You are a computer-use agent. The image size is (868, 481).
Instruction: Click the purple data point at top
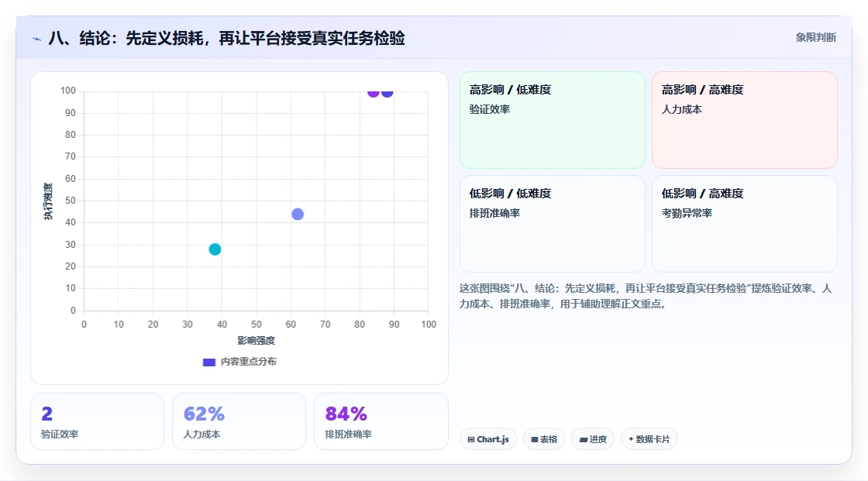(373, 93)
